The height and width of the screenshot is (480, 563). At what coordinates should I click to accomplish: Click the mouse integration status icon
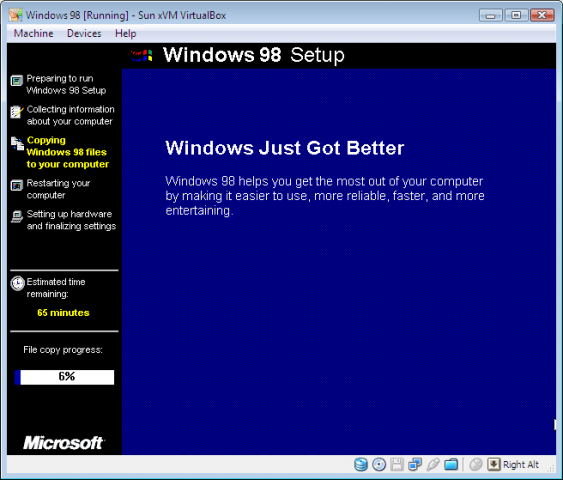pos(476,465)
